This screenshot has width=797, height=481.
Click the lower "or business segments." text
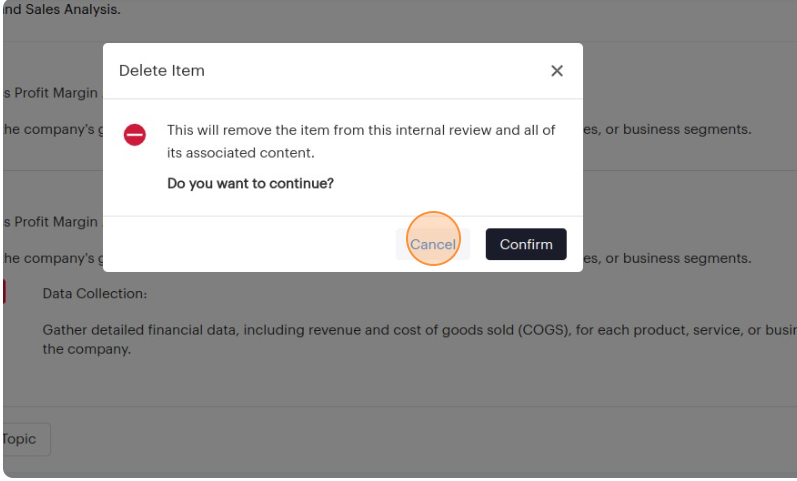(672, 258)
